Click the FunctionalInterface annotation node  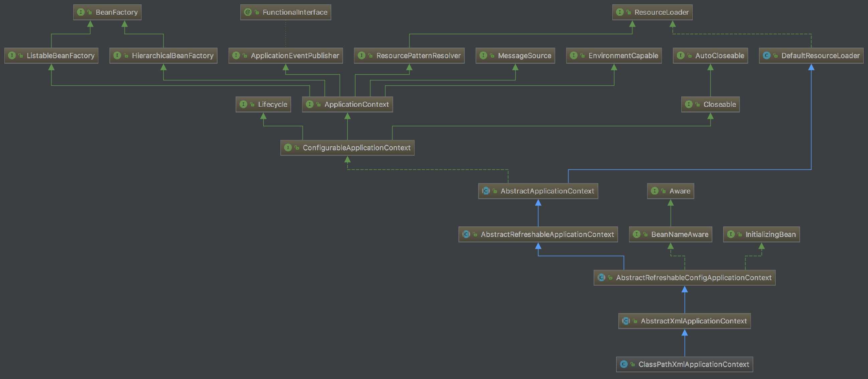[x=285, y=12]
